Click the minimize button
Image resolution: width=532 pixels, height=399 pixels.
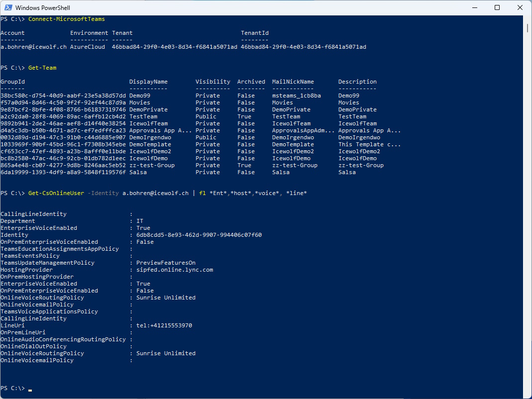coord(474,7)
